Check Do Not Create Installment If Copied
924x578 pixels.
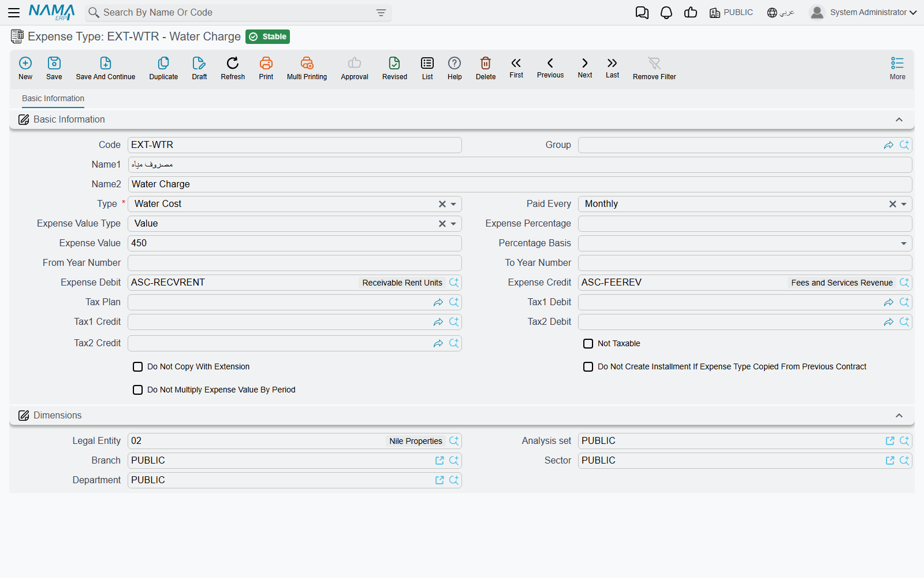(588, 366)
